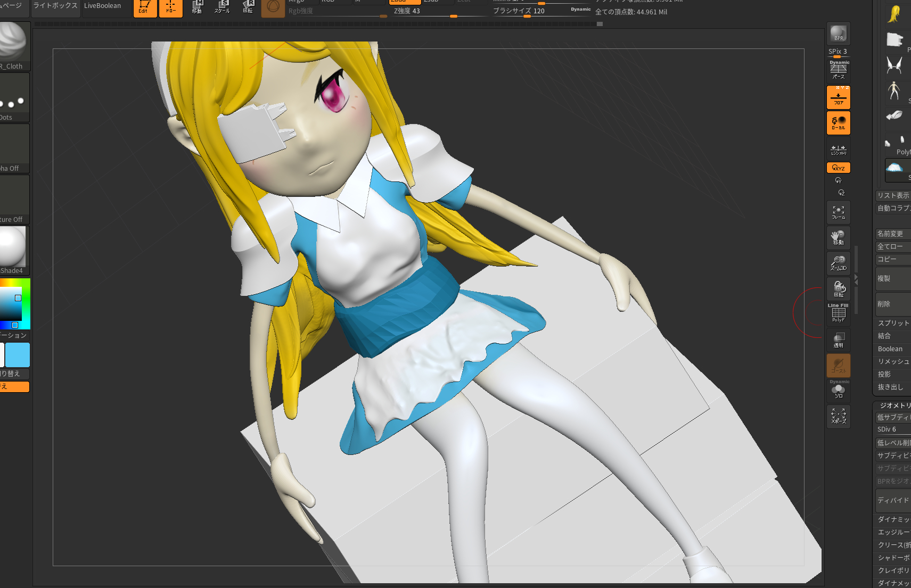Pick a color in the color picker
The height and width of the screenshot is (588, 911).
(x=14, y=304)
